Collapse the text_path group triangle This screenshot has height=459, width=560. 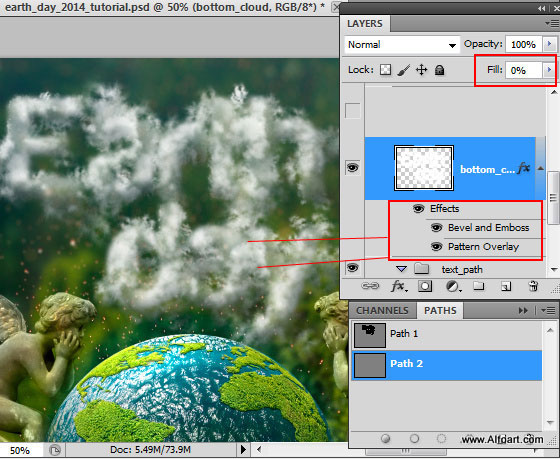[x=401, y=269]
